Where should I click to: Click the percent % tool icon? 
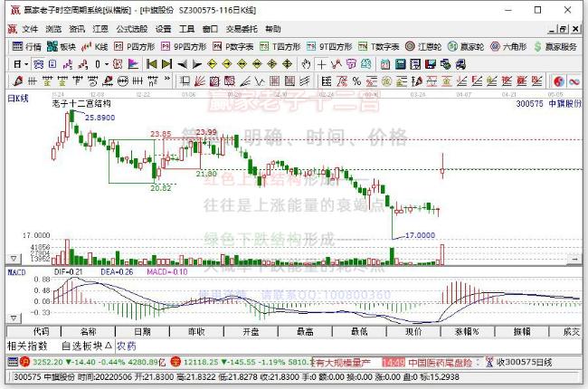[x=356, y=81]
